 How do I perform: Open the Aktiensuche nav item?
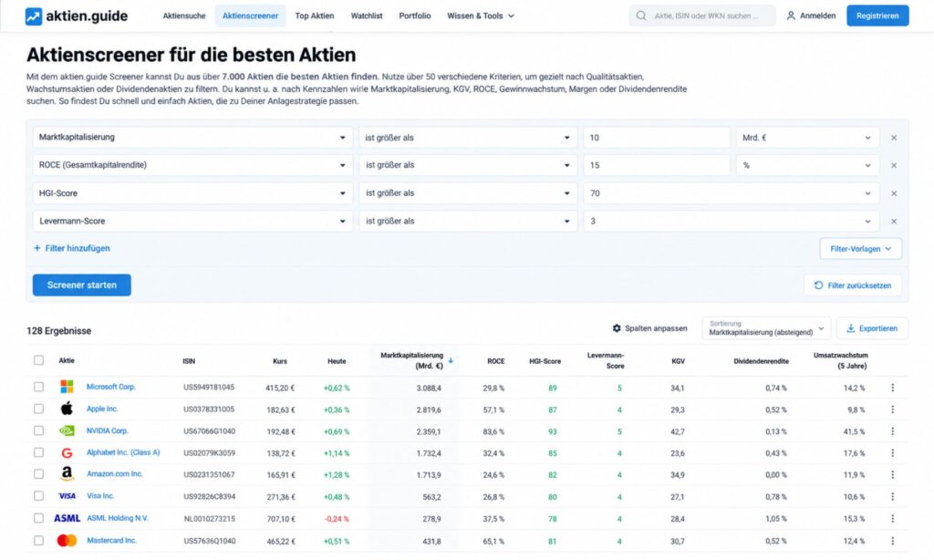click(x=184, y=16)
